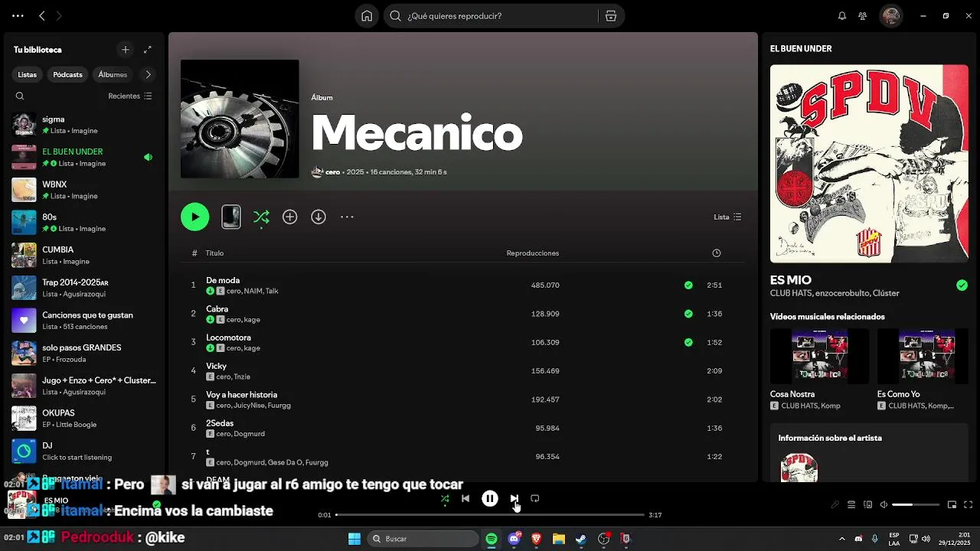Open the CUMBIA playlist
Viewport: 980px width, 551px height.
(x=83, y=256)
